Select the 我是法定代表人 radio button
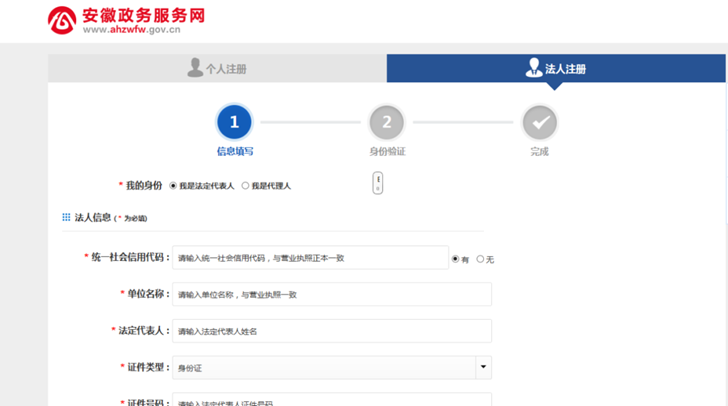This screenshot has width=728, height=406. (173, 185)
